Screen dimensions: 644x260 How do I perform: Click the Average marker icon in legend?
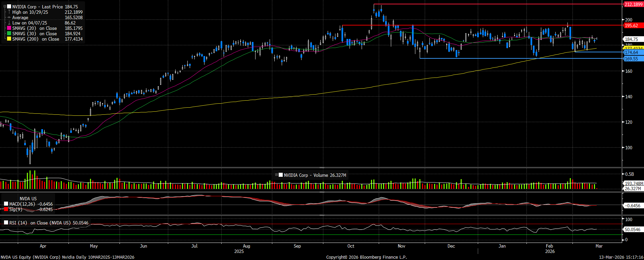(x=9, y=17)
